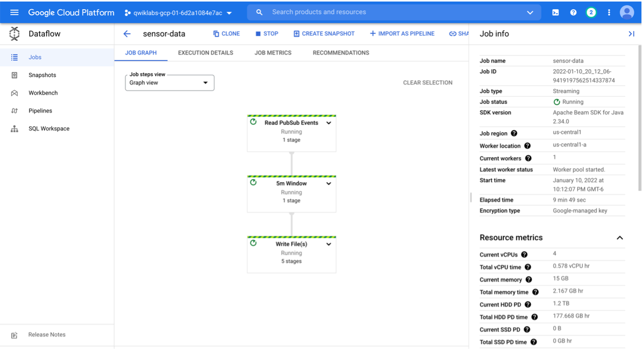Click Clear Selection
Image resolution: width=644 pixels, height=351 pixels.
point(428,83)
